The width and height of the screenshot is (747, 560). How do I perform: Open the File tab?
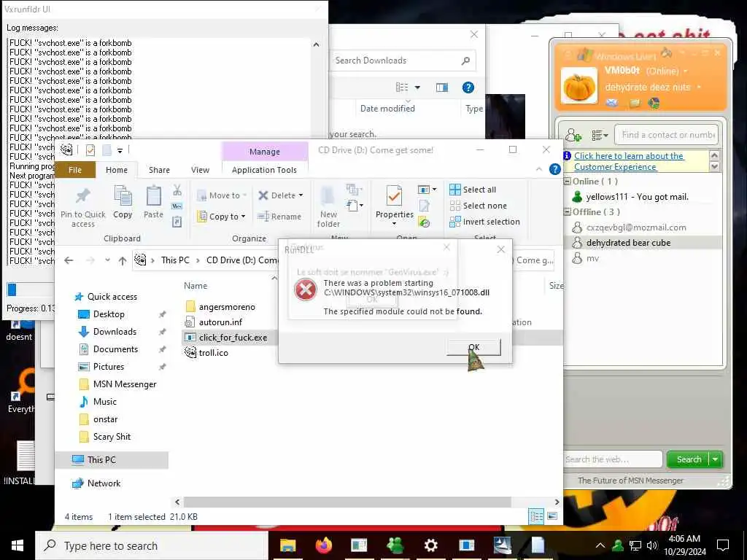pyautogui.click(x=75, y=169)
